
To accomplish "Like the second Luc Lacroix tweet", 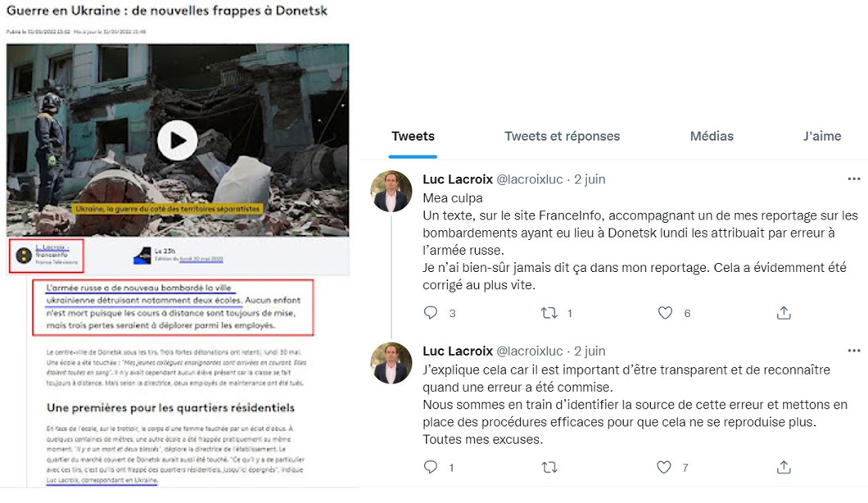I will click(x=664, y=468).
